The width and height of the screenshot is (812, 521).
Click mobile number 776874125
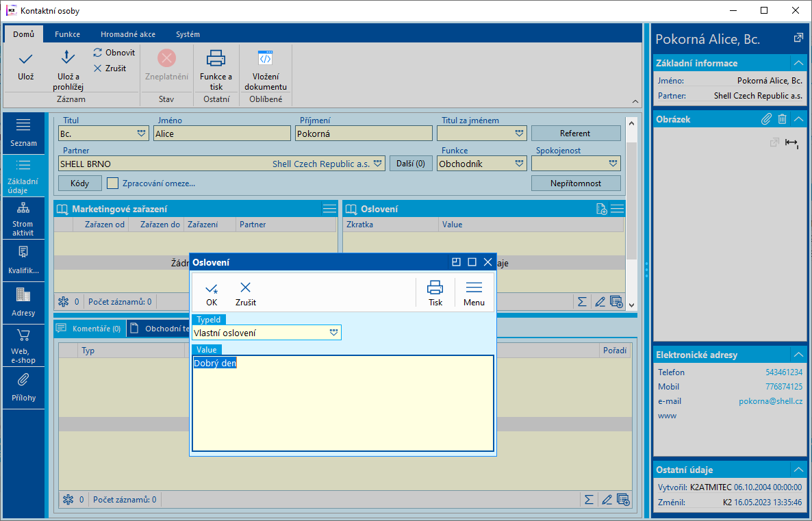click(783, 387)
